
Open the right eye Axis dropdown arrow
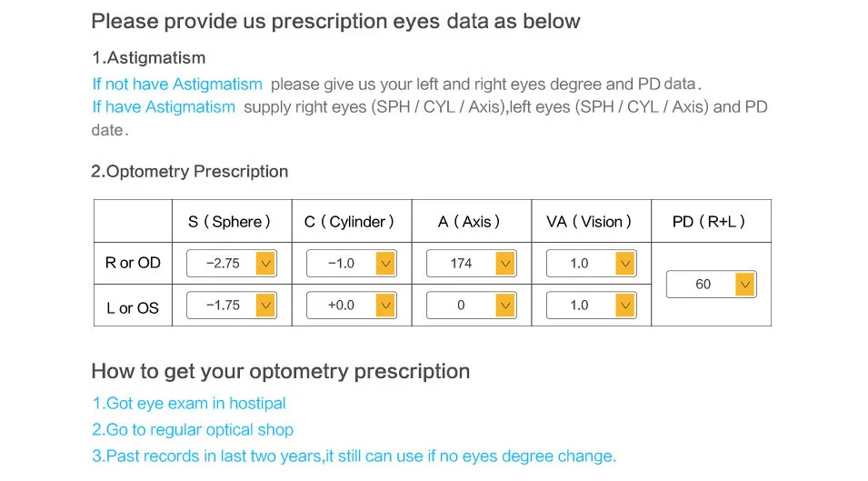[x=505, y=264]
